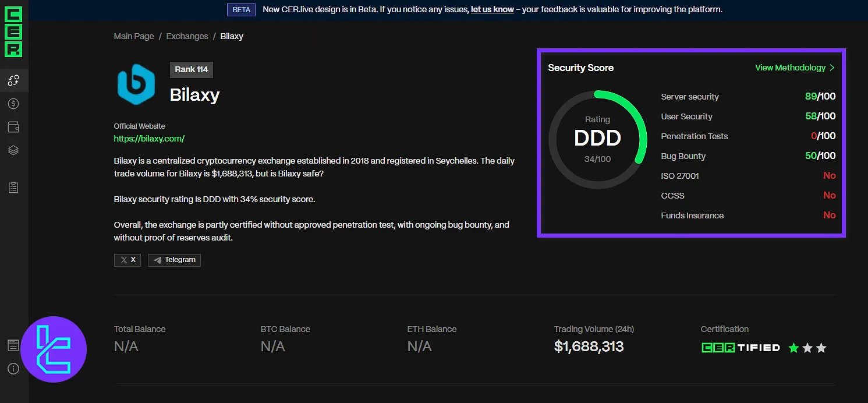This screenshot has width=868, height=403.
Task: Click the Bilaxy exchange logo
Action: 136,84
